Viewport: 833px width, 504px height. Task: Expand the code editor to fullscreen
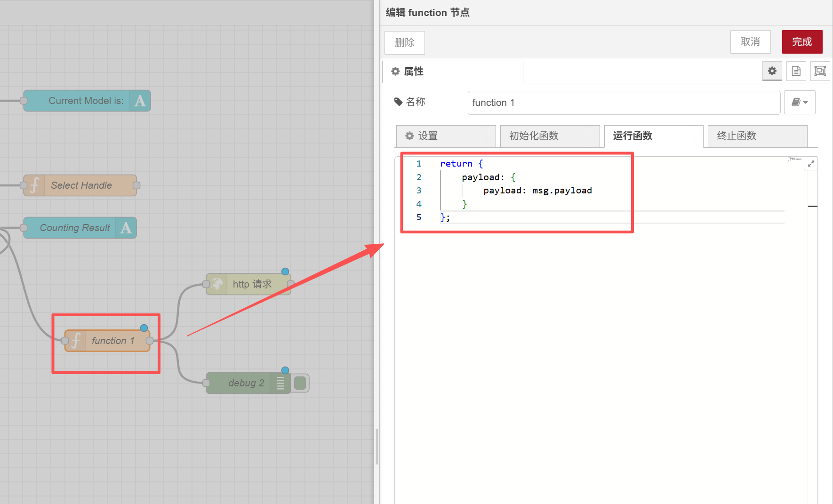811,164
